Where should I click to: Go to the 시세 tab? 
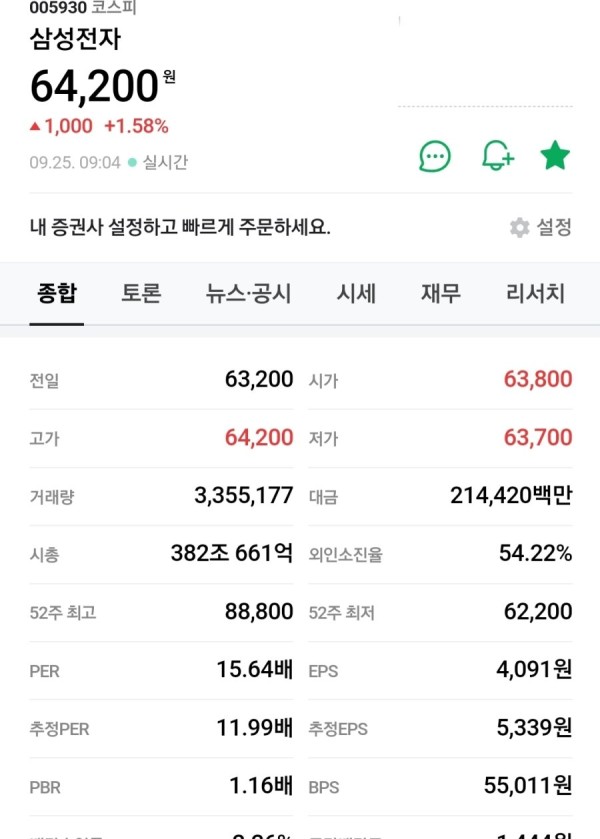(x=356, y=293)
